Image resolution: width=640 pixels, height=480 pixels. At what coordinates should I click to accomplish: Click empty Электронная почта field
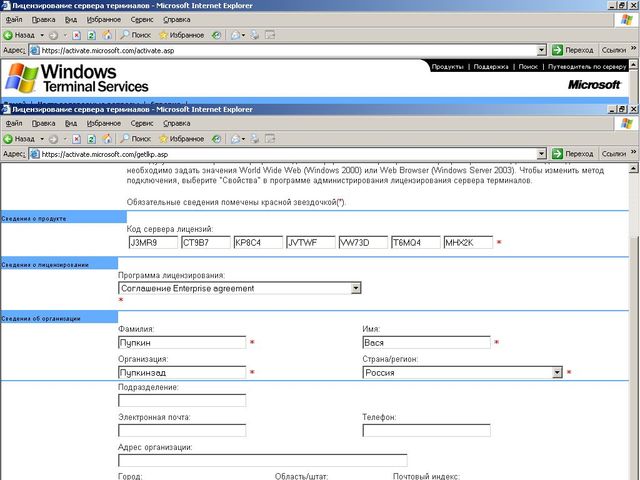(182, 431)
